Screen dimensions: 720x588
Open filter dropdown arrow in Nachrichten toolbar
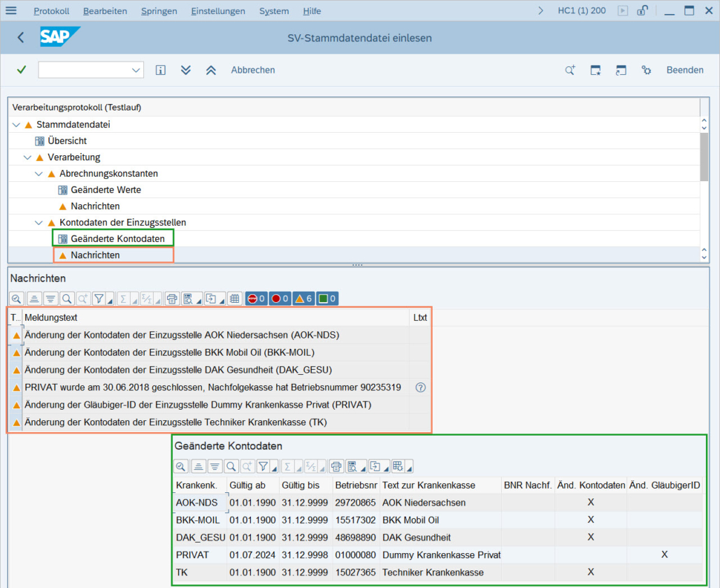pos(110,301)
